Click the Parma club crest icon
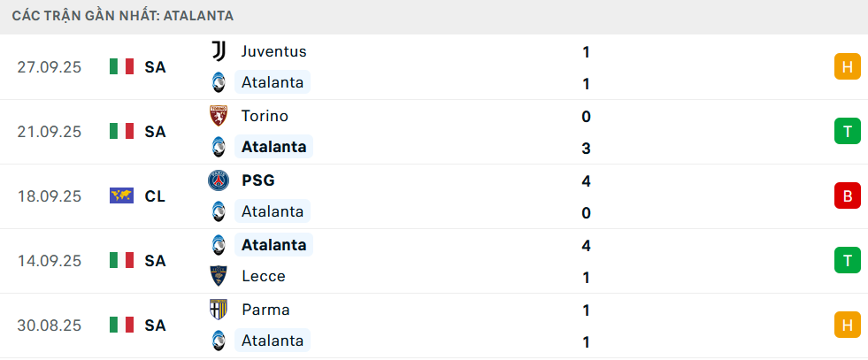868x360 pixels. tap(218, 310)
